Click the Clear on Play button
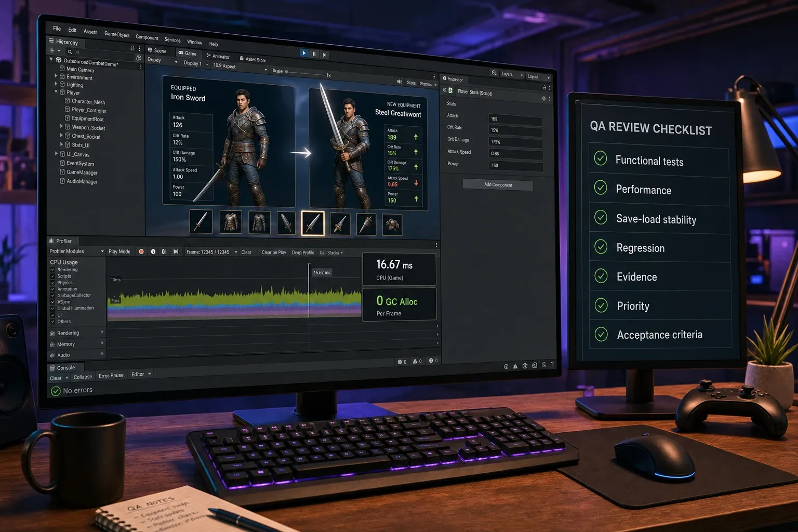This screenshot has height=532, width=798. (274, 252)
